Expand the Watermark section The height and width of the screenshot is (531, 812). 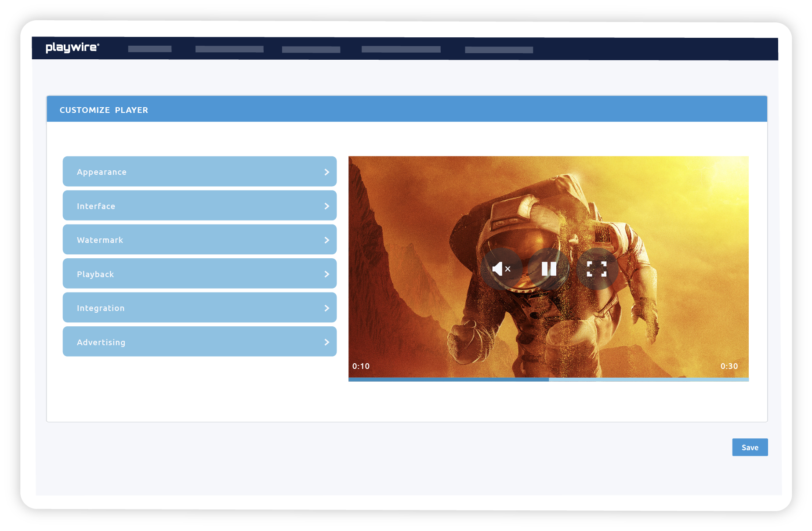[199, 240]
